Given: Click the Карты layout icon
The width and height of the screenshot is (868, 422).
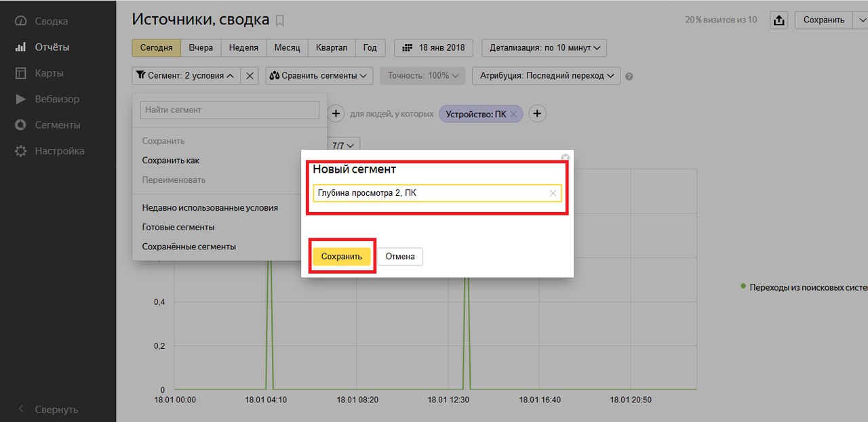Looking at the screenshot, I should pos(21,73).
